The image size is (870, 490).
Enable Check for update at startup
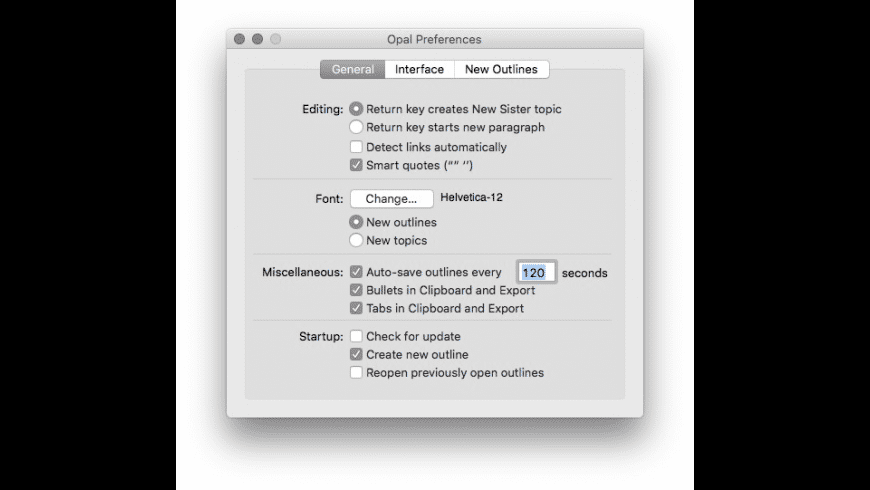coord(356,336)
